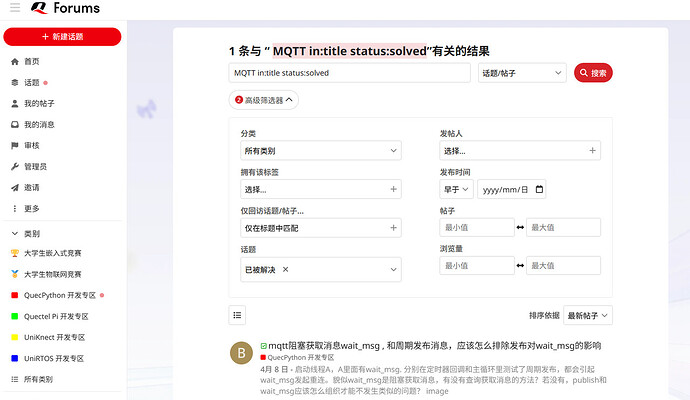
Task: Collapse the 高级筛选器 advanced filters
Action: (264, 100)
